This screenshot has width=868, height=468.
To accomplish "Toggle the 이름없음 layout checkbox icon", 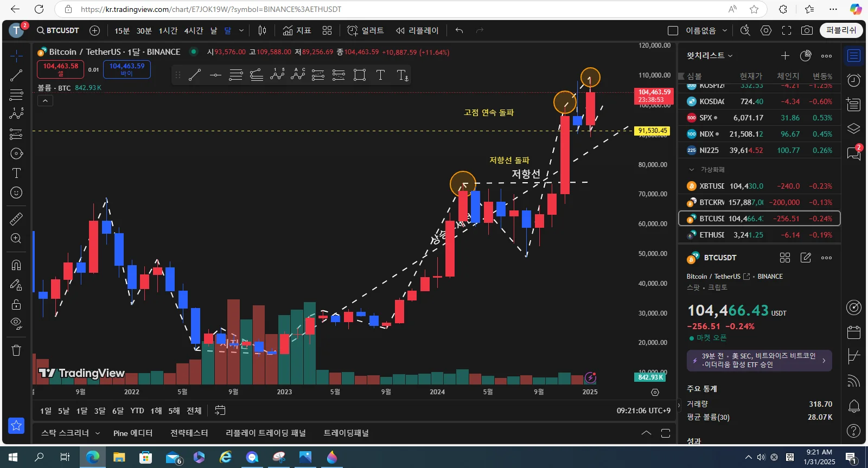I will click(673, 30).
